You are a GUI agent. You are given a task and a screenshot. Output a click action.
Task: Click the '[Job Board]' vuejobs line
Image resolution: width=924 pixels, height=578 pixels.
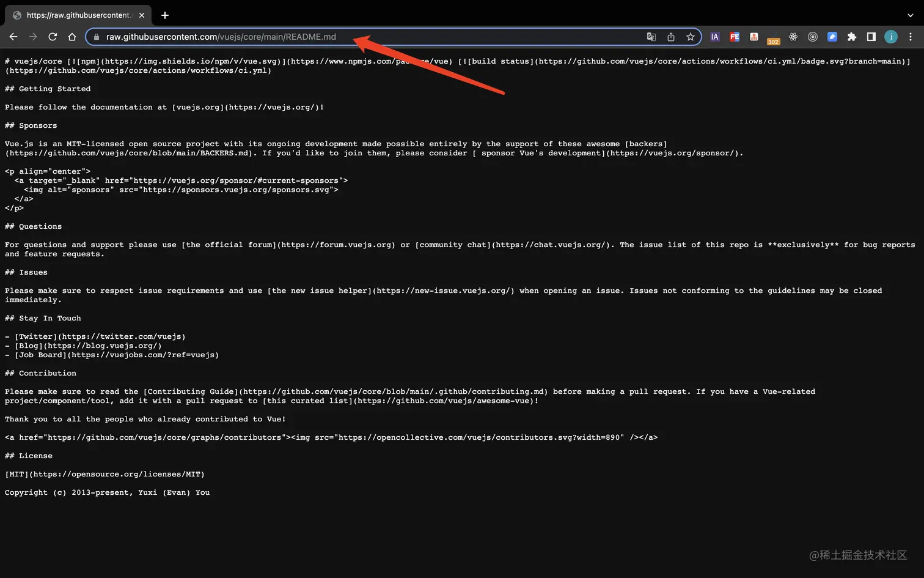click(112, 355)
